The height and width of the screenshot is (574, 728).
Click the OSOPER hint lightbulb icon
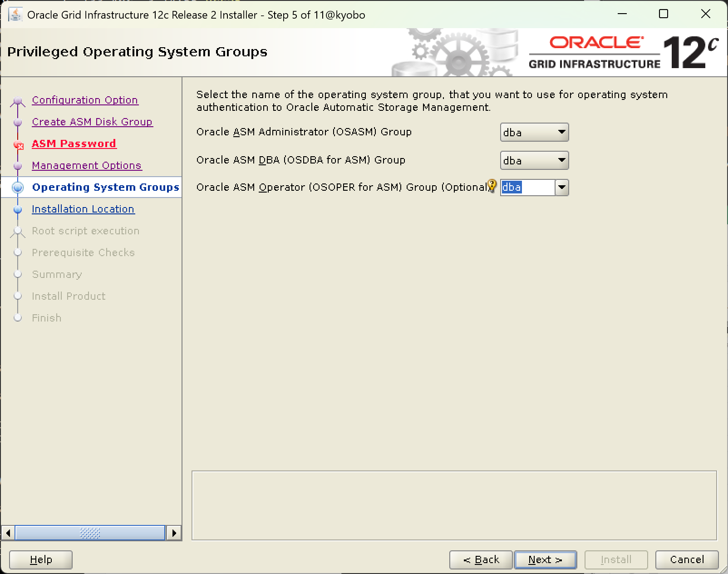492,186
